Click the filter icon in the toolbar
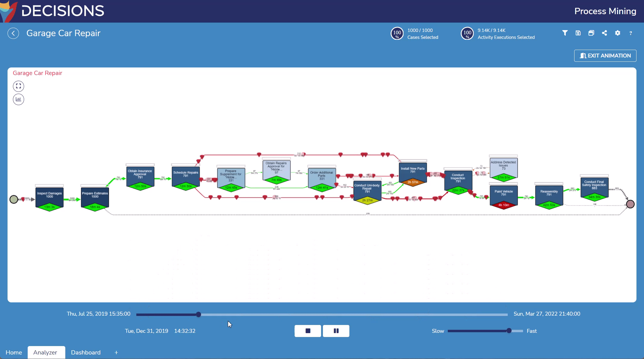644x359 pixels. tap(565, 33)
